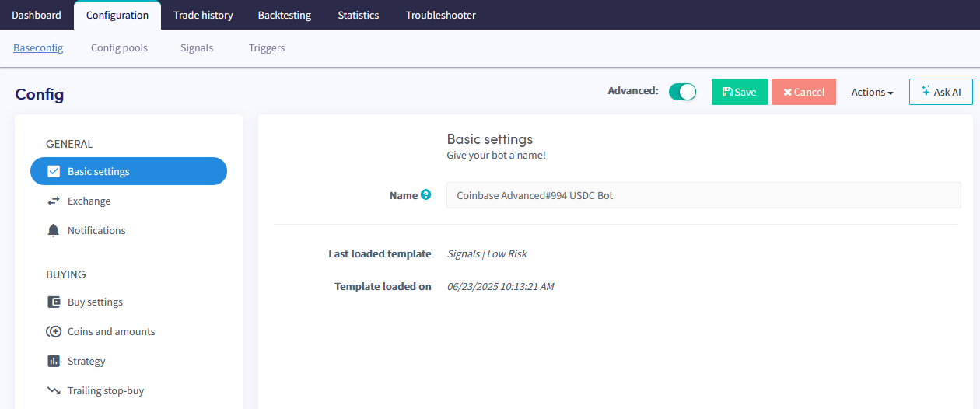Go to the Trade history tab
The image size is (980, 409).
pos(203,15)
